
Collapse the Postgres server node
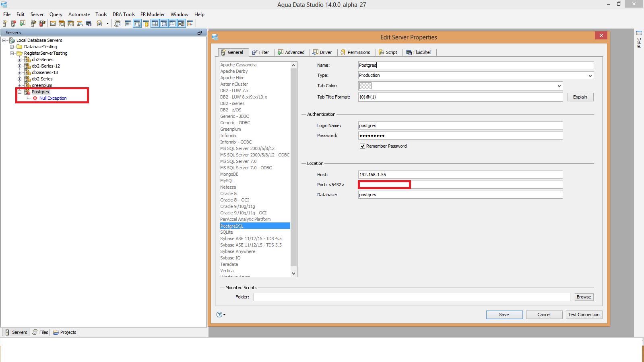pos(20,92)
